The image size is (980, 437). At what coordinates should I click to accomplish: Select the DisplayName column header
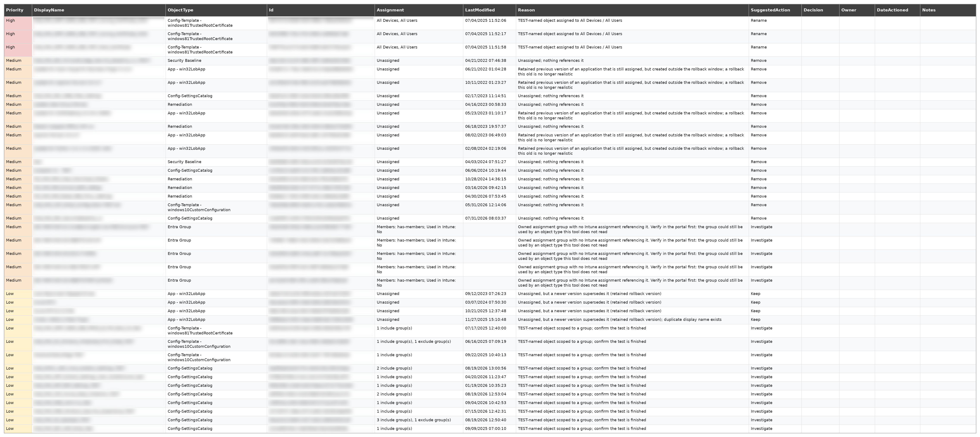tap(99, 10)
